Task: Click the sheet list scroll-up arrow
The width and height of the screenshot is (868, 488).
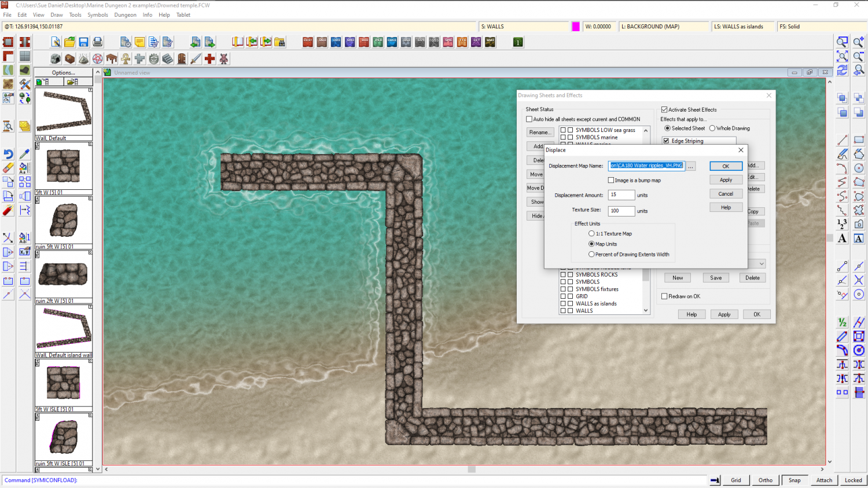Action: coord(646,130)
